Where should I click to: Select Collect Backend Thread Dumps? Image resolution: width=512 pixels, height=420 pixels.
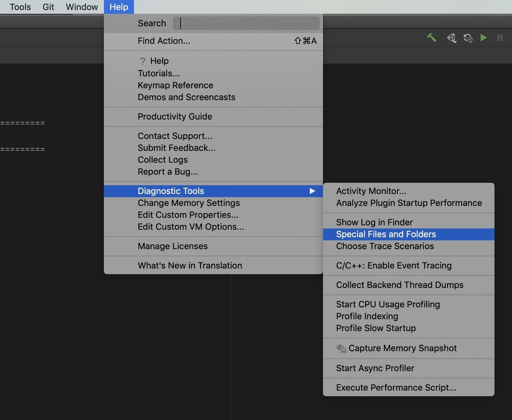pos(409,285)
